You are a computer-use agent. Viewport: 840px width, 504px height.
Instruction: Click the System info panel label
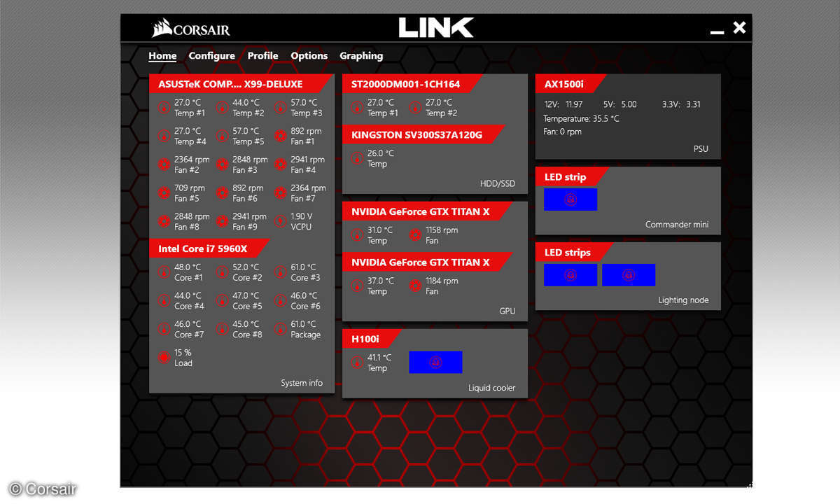click(x=302, y=383)
